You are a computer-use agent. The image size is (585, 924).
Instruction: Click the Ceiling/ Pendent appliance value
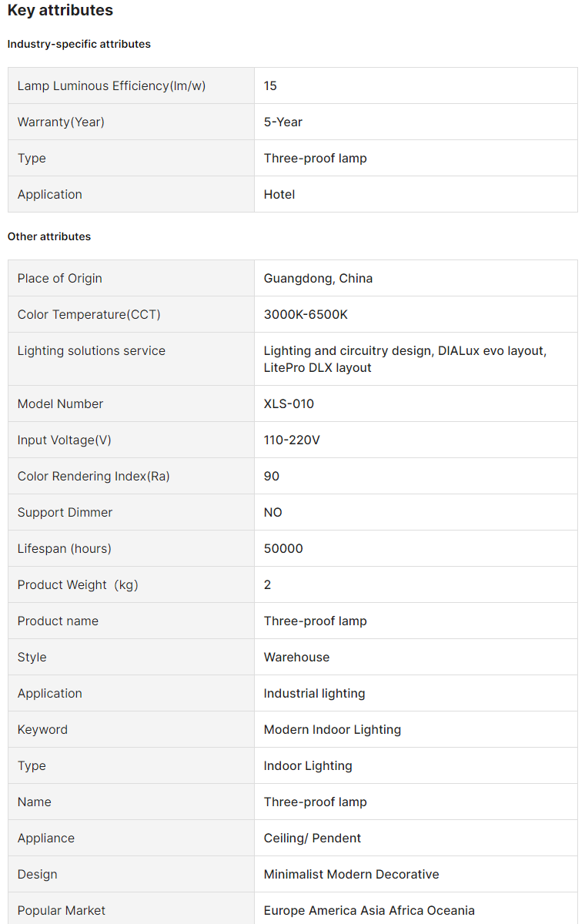(x=313, y=838)
